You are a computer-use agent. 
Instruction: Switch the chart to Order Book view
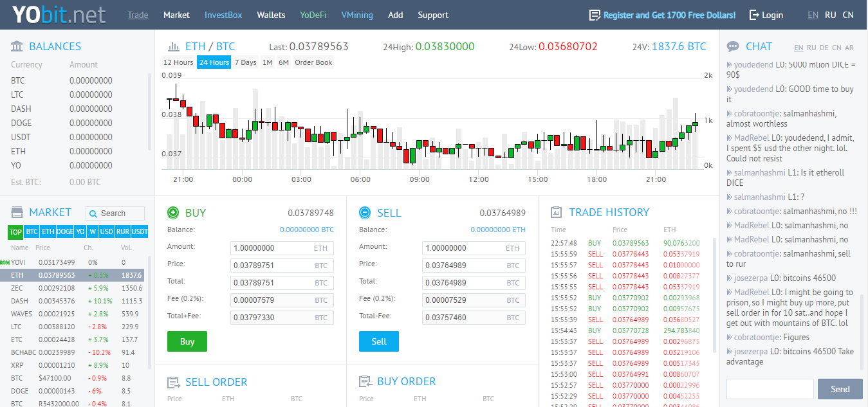tap(313, 62)
